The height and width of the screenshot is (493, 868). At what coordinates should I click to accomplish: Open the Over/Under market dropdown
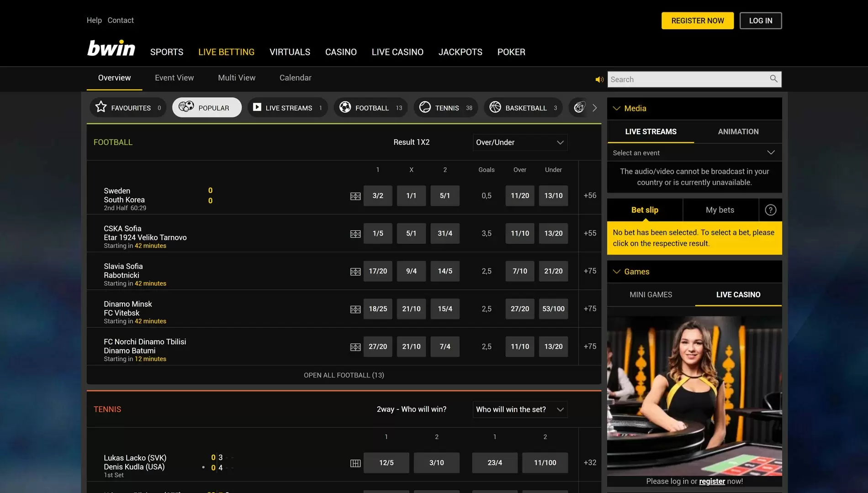pos(520,142)
